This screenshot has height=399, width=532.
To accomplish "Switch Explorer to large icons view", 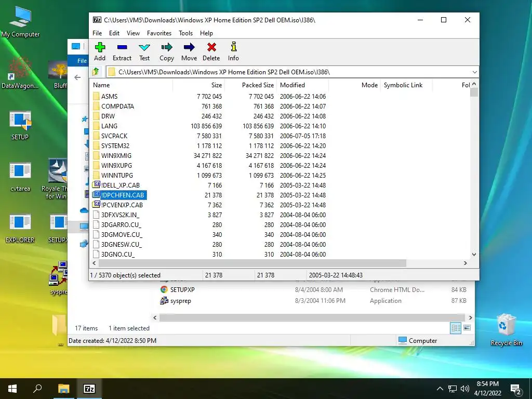I will pyautogui.click(x=467, y=328).
